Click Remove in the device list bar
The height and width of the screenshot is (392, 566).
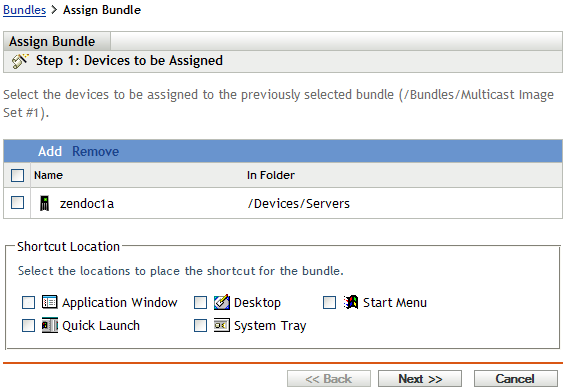coord(95,151)
